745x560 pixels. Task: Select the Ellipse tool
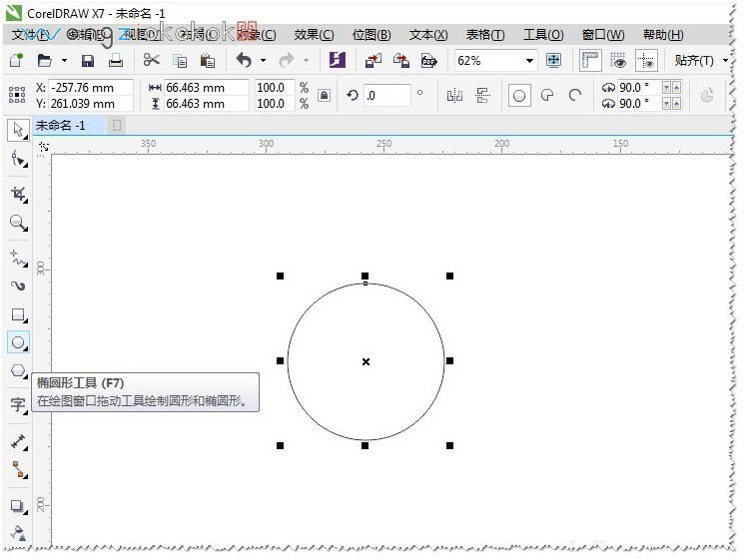tap(18, 342)
